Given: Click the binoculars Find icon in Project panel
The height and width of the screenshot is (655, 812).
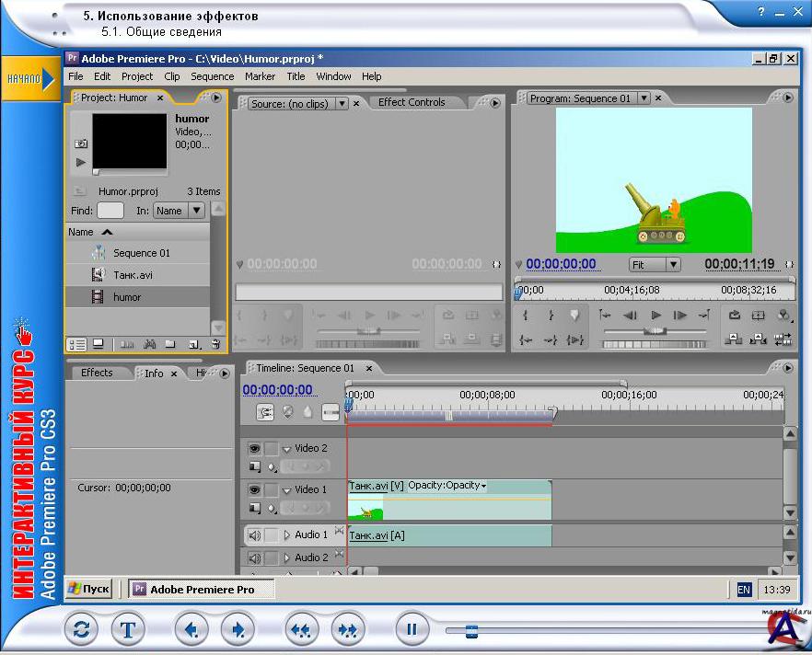Looking at the screenshot, I should pyautogui.click(x=149, y=344).
